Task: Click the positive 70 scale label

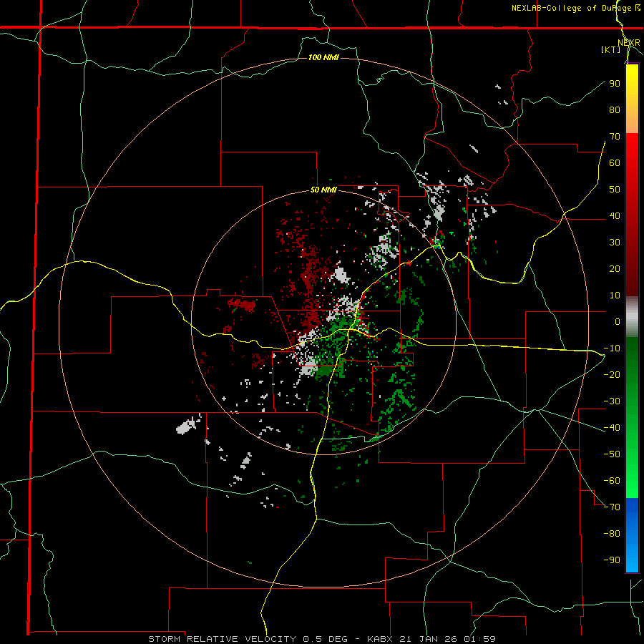Action: pos(615,137)
